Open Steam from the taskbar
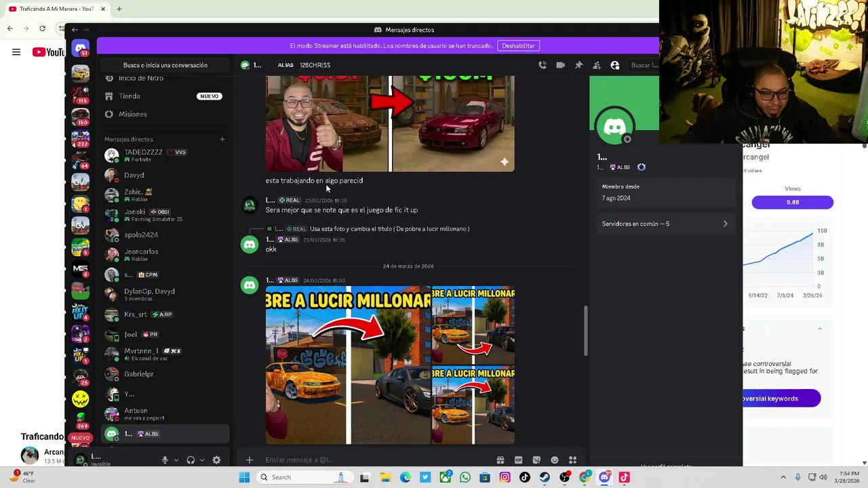Screen dimensions: 868x488 pyautogui.click(x=545, y=477)
